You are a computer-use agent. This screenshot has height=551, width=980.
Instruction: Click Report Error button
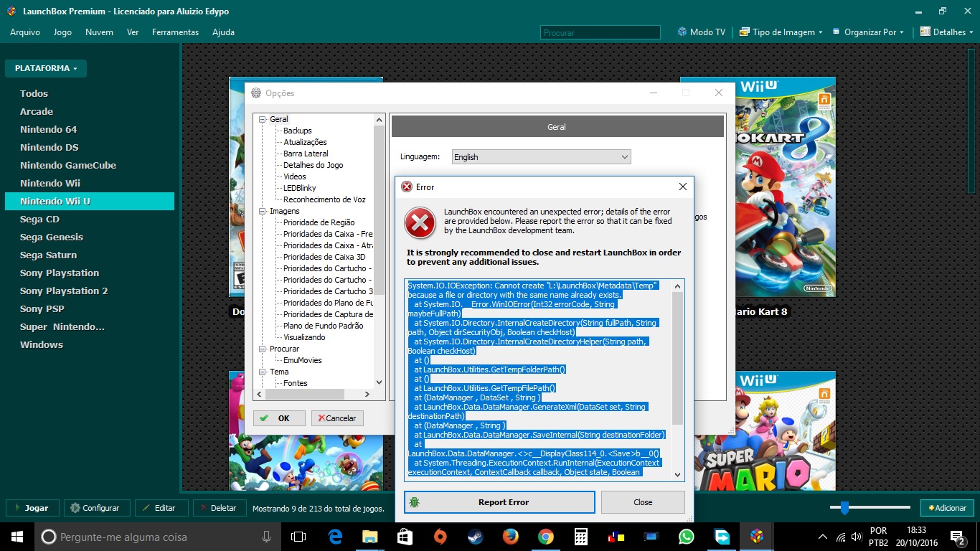tap(499, 502)
